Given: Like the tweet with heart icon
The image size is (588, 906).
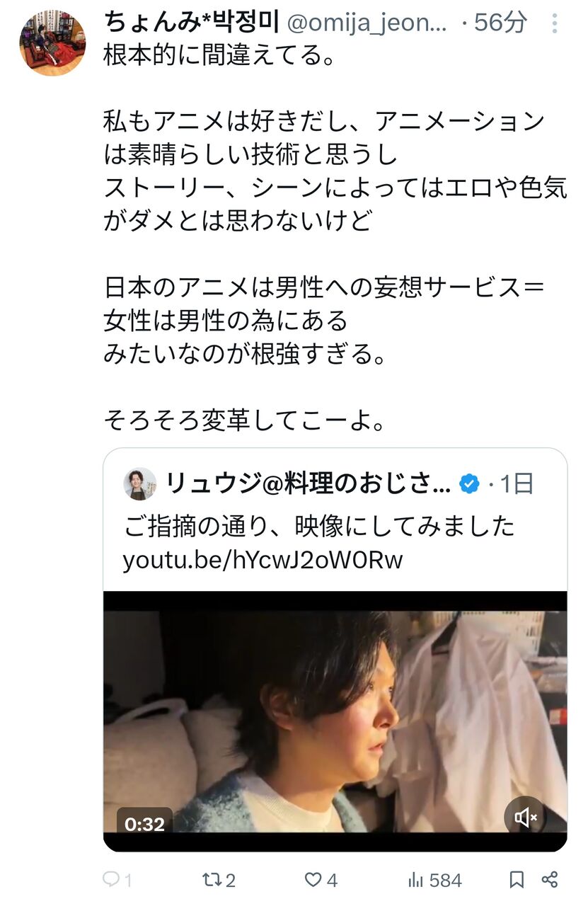Looking at the screenshot, I should (x=313, y=880).
